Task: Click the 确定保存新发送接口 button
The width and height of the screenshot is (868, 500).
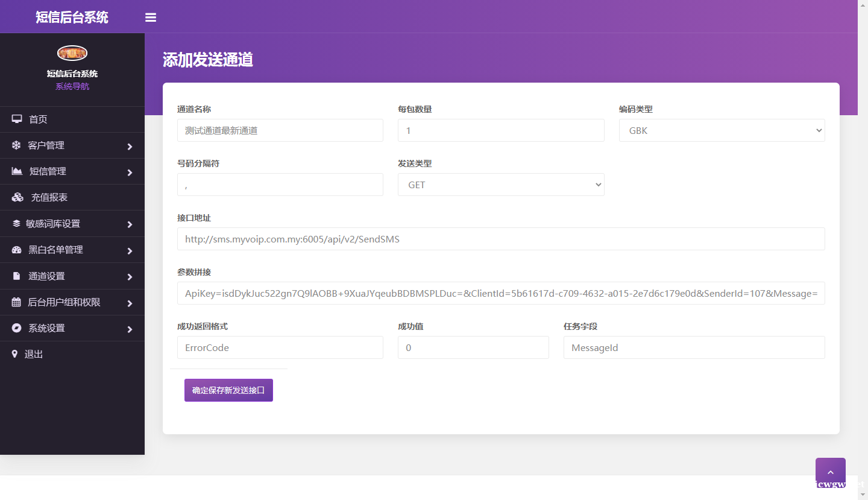Action: [228, 390]
